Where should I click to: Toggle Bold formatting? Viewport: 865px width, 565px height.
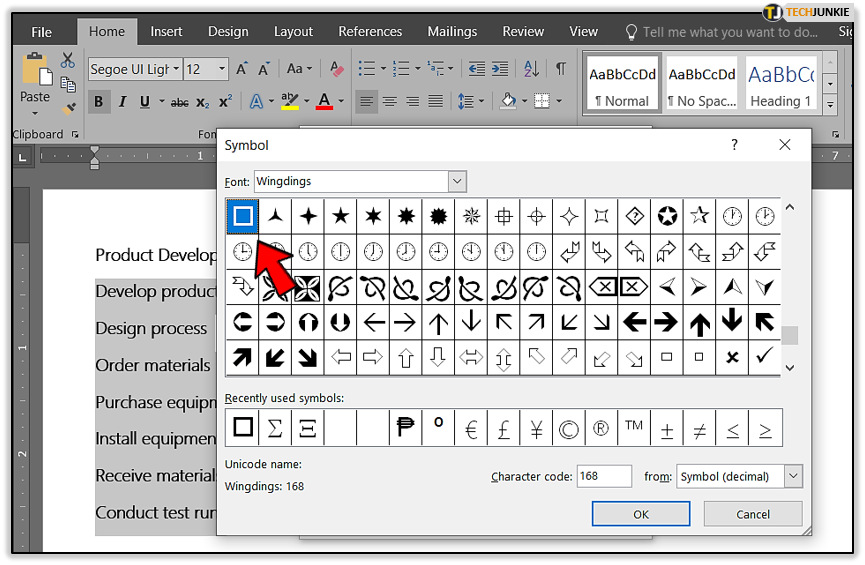click(x=99, y=102)
